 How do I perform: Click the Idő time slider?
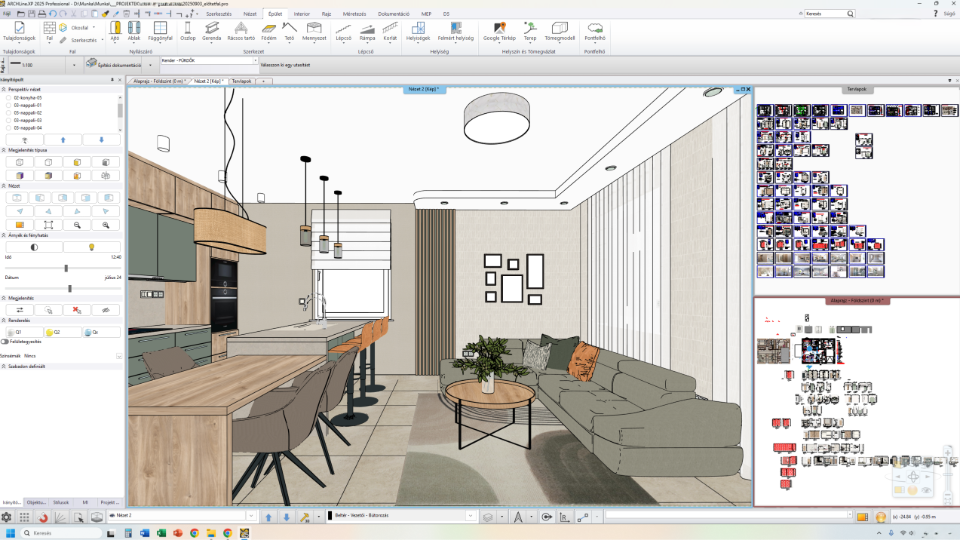pos(66,268)
